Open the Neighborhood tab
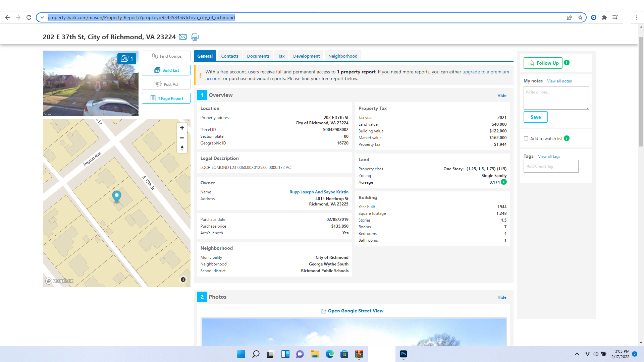The height and width of the screenshot is (362, 644). coord(343,56)
